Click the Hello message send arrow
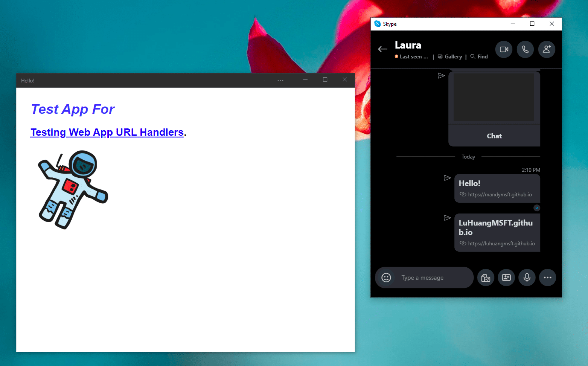This screenshot has width=588, height=366. pos(448,177)
